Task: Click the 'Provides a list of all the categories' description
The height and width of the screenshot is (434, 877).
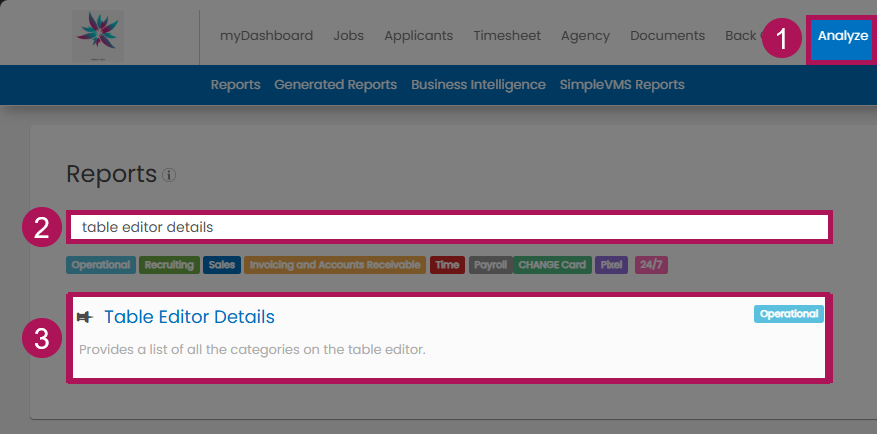Action: pyautogui.click(x=252, y=351)
